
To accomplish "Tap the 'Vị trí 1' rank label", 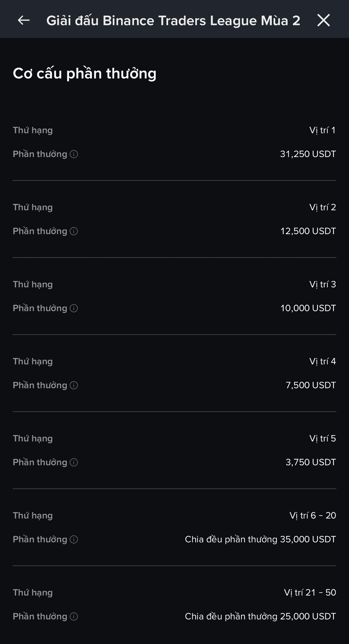I will coord(322,130).
